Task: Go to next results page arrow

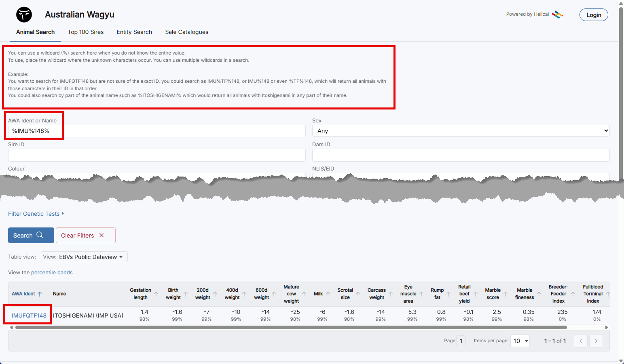Action: click(x=596, y=341)
